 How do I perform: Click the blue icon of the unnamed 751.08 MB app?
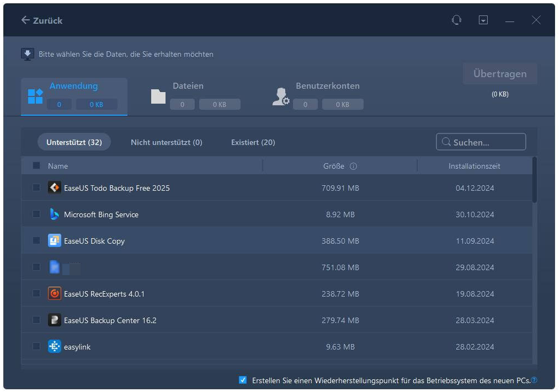tap(54, 267)
